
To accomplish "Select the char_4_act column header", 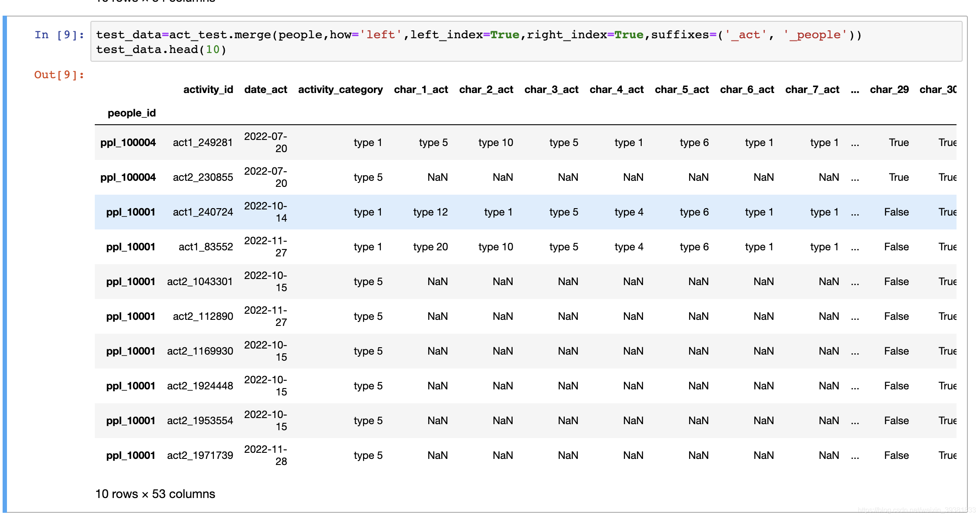I will (617, 90).
